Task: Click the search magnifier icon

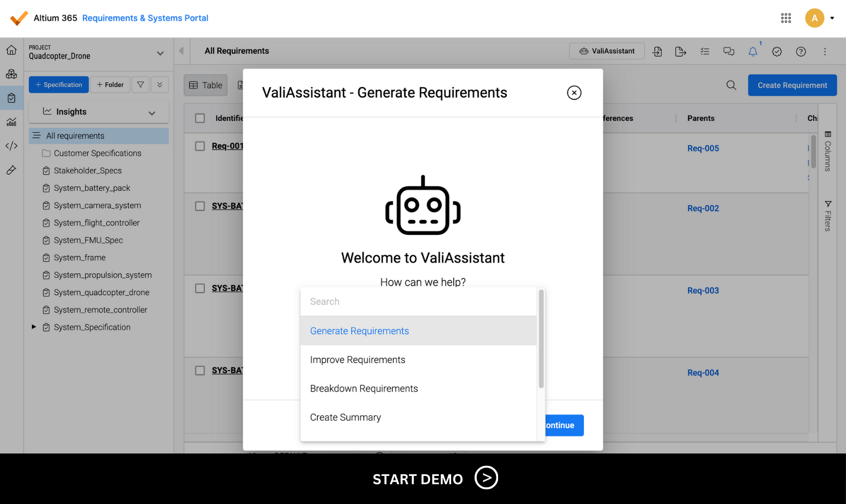Action: tap(731, 85)
